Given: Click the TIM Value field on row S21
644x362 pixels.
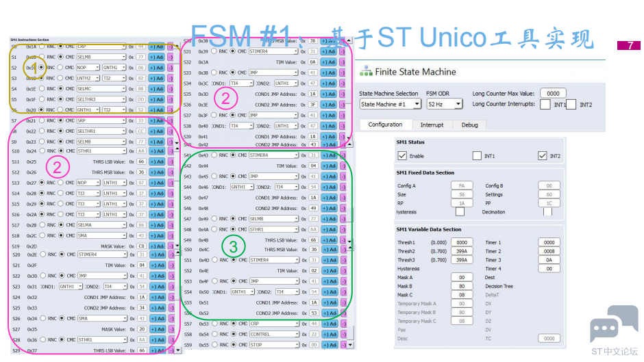Looking at the screenshot, I should point(142,265).
